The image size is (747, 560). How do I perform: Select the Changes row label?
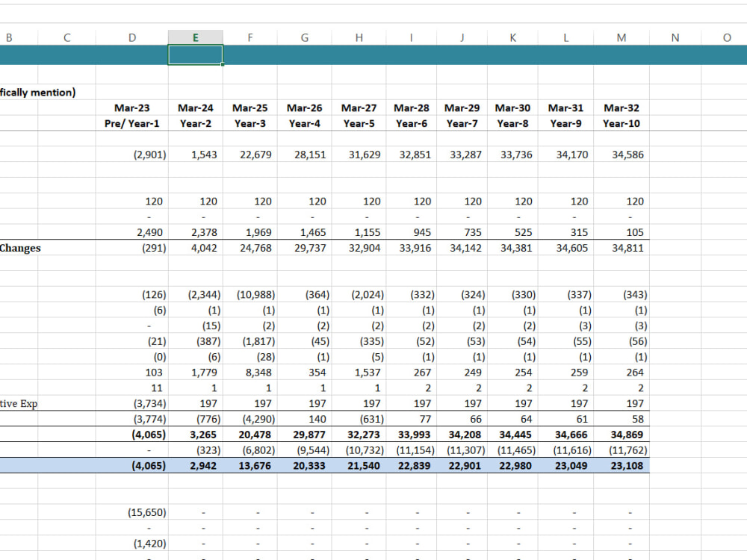pyautogui.click(x=20, y=248)
